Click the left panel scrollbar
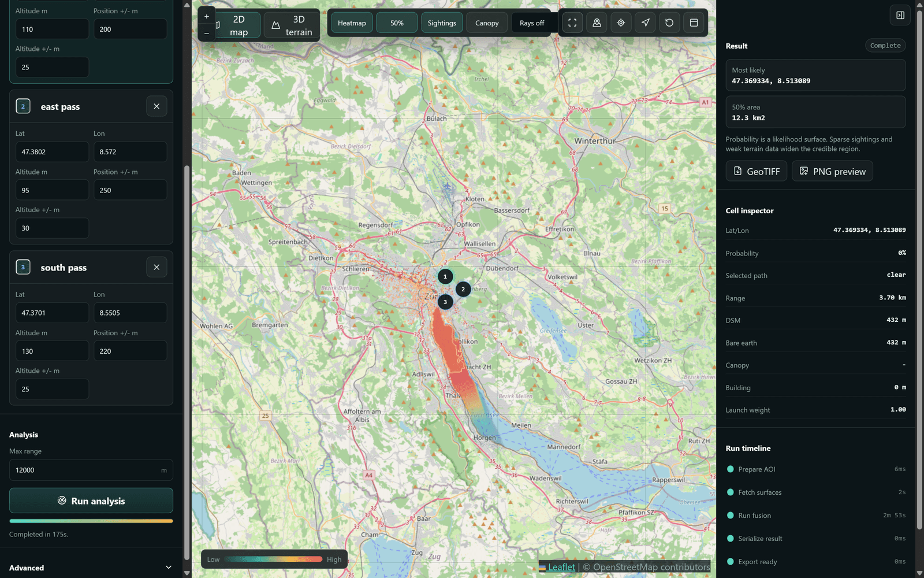Image resolution: width=924 pixels, height=578 pixels. coord(187,363)
